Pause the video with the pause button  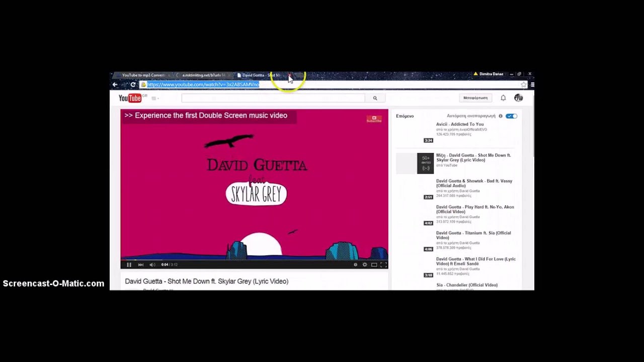pos(129,264)
